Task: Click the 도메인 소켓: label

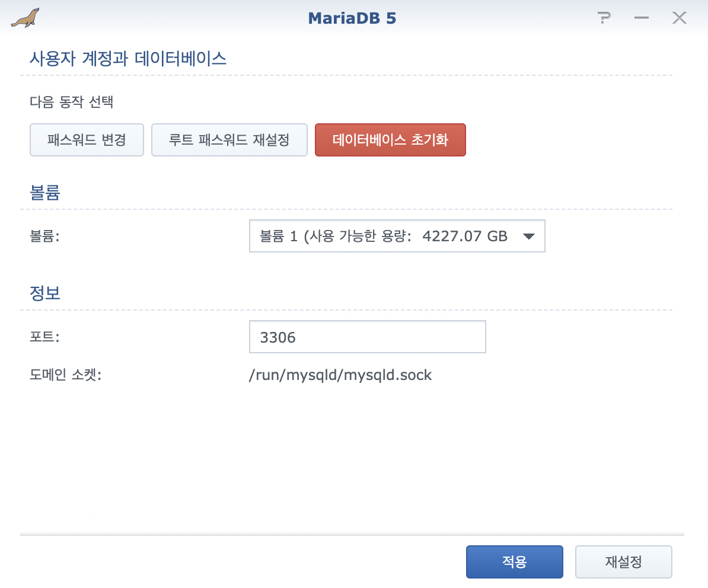Action: [65, 375]
